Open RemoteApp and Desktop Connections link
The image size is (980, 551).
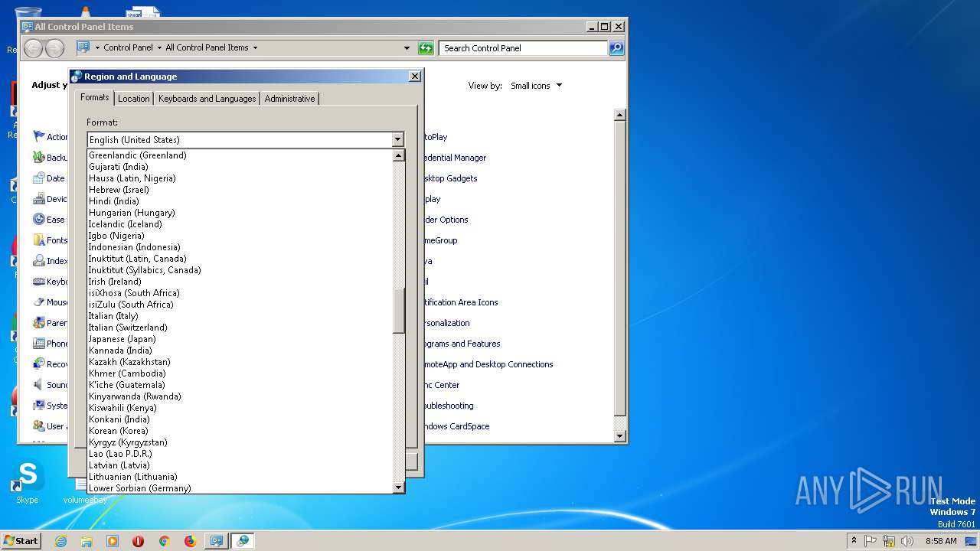tap(488, 364)
